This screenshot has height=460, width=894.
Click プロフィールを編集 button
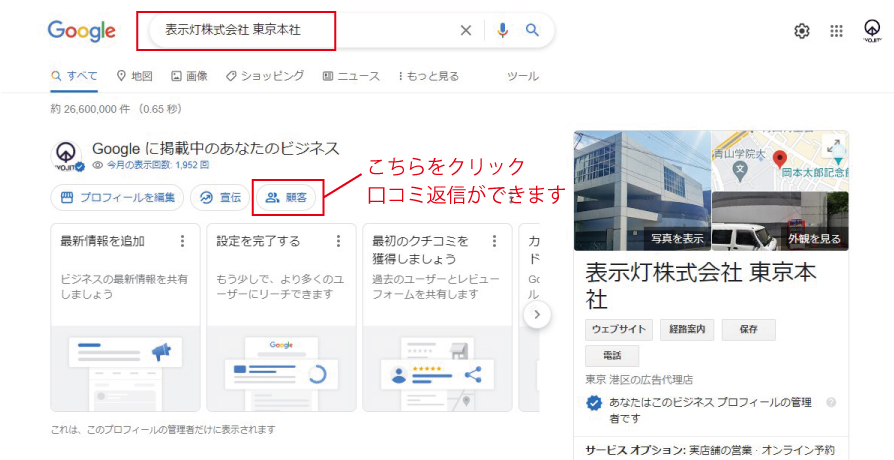[117, 198]
